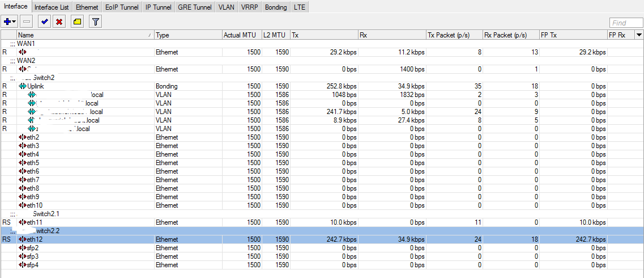Screen dimensions: 644x278
Task: Click the 252.8 kbps Tx value
Action: coord(340,86)
